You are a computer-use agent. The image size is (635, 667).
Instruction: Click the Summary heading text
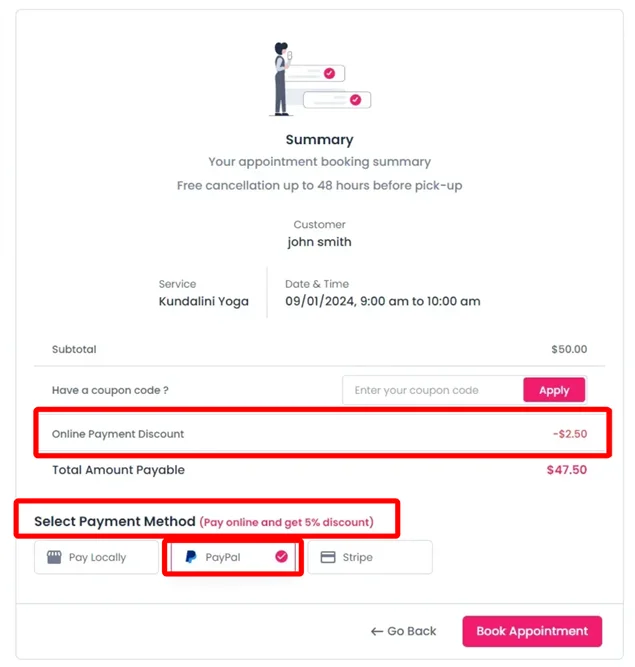click(x=319, y=140)
